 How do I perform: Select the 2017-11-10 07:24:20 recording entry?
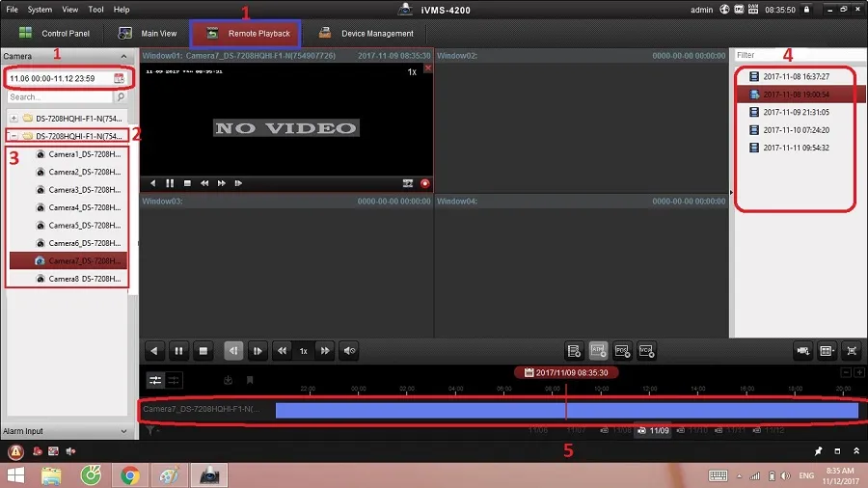click(796, 130)
